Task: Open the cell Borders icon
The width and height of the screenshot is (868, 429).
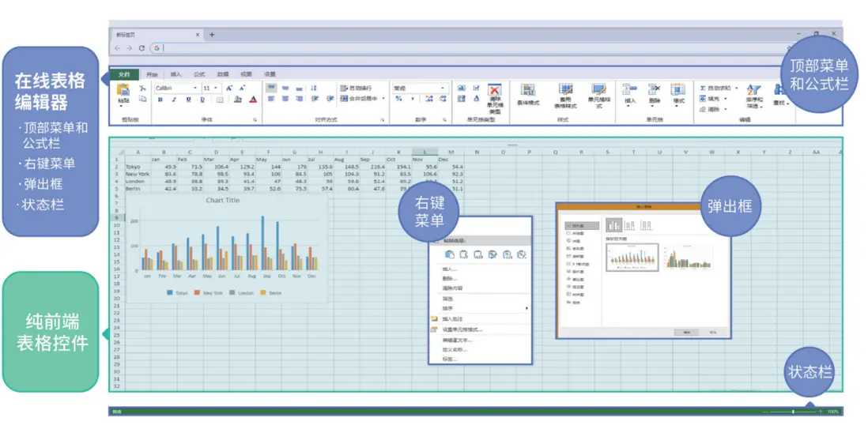Action: point(220,100)
